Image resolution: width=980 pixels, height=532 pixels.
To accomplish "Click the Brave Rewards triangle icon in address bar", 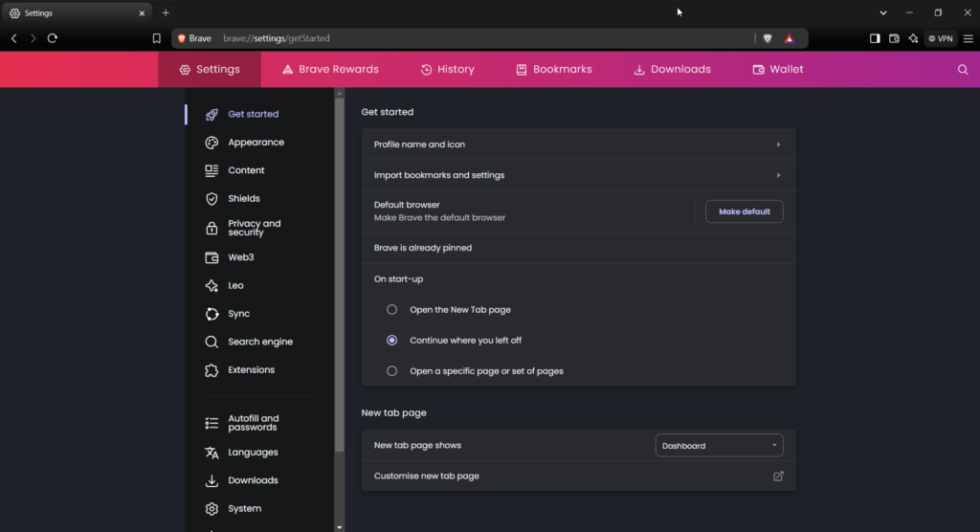I will pos(790,38).
